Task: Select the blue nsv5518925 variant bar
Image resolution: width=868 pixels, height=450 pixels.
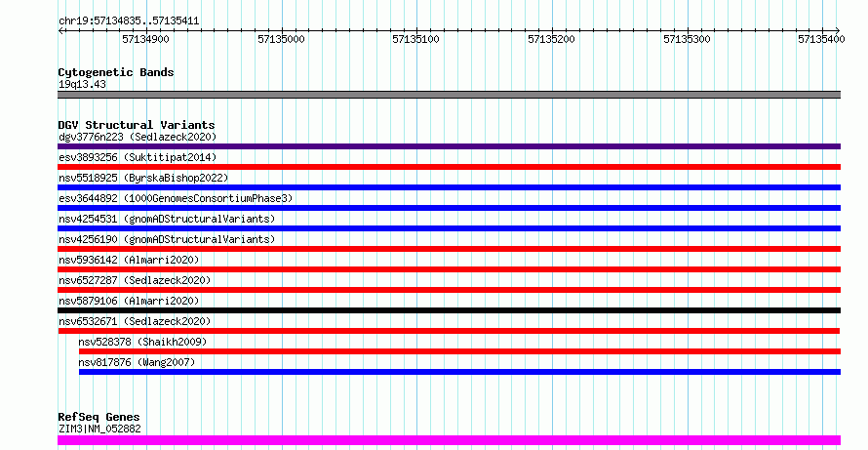Action: tap(449, 187)
